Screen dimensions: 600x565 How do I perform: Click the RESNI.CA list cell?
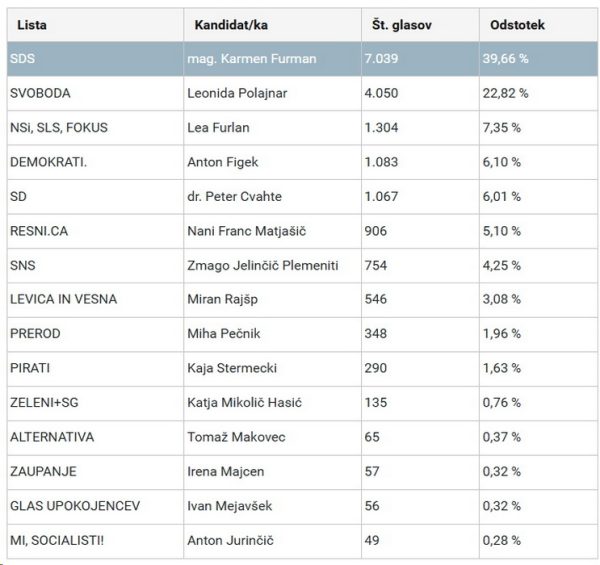coord(38,231)
